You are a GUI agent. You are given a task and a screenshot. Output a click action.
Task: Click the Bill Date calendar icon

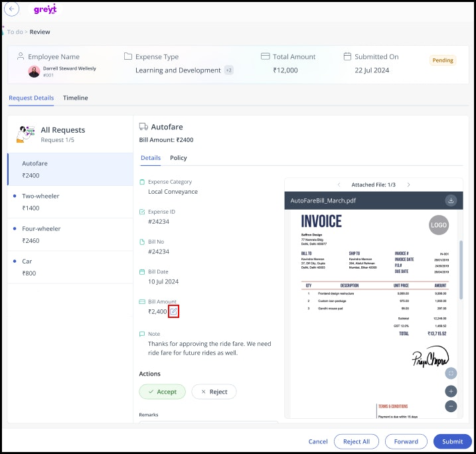tap(142, 271)
